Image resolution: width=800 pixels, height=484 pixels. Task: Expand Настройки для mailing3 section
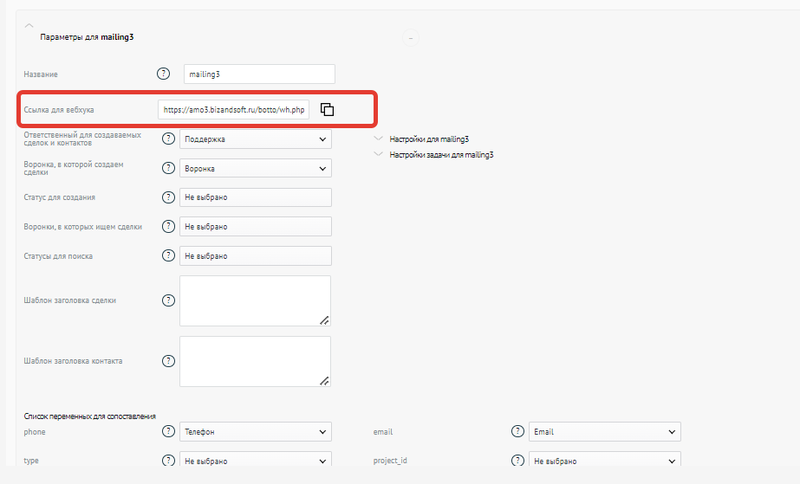click(x=428, y=140)
